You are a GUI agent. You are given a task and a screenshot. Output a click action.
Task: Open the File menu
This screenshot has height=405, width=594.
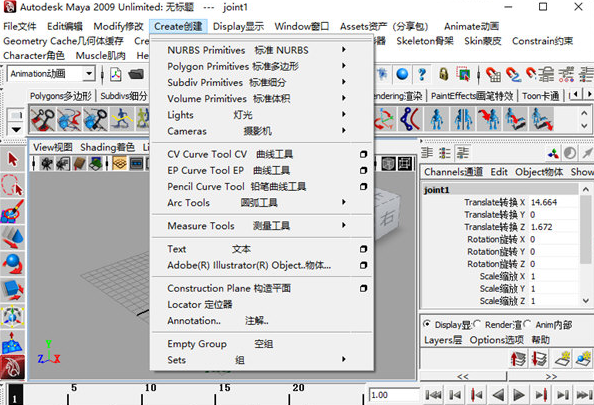coord(20,26)
